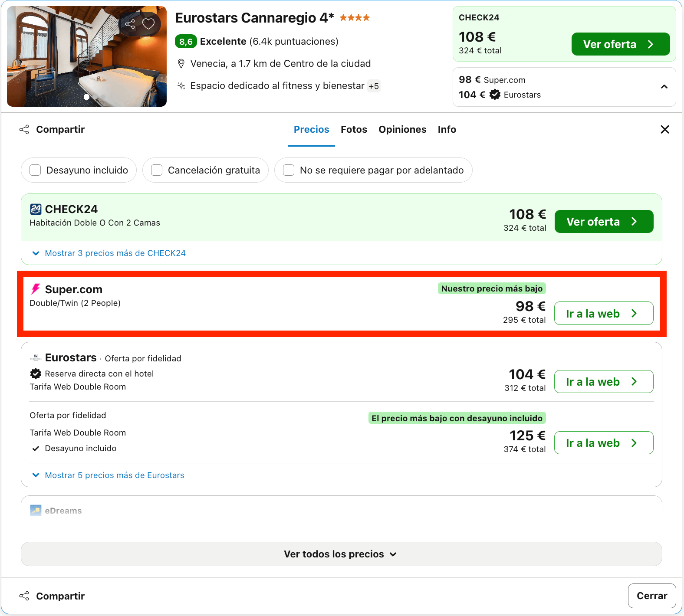Image resolution: width=684 pixels, height=616 pixels.
Task: Click Oferta por fidelidad beside Eurostars name
Action: point(143,359)
